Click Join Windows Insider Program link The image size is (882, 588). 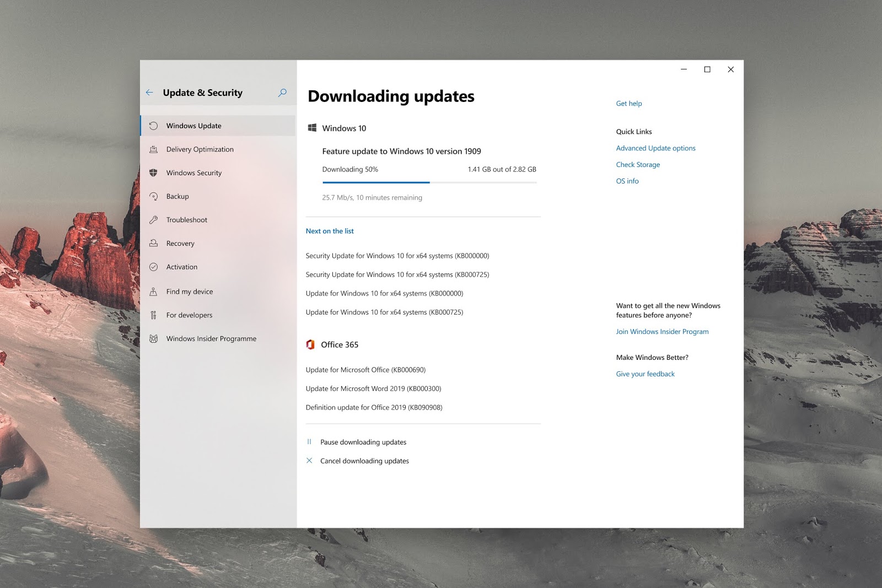[x=662, y=332]
